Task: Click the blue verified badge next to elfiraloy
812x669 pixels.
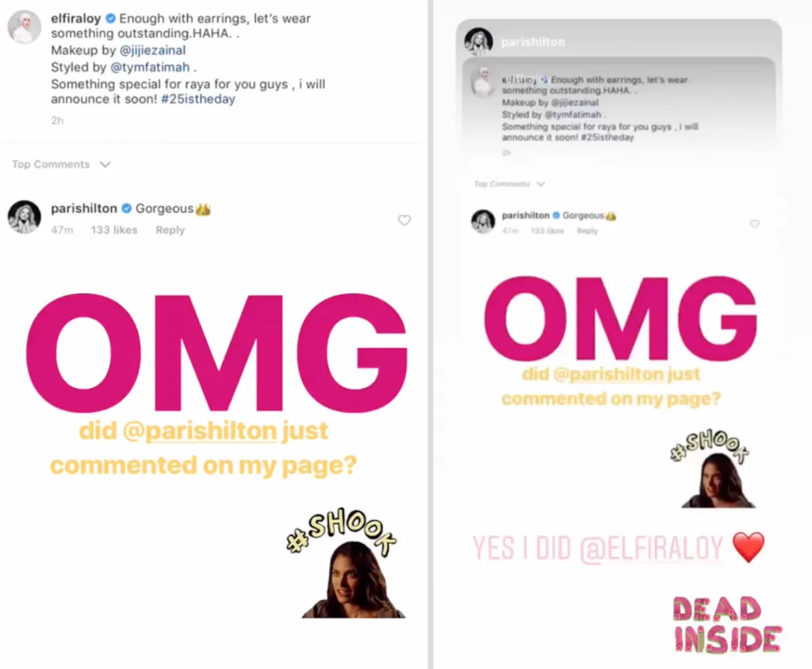Action: click(110, 19)
